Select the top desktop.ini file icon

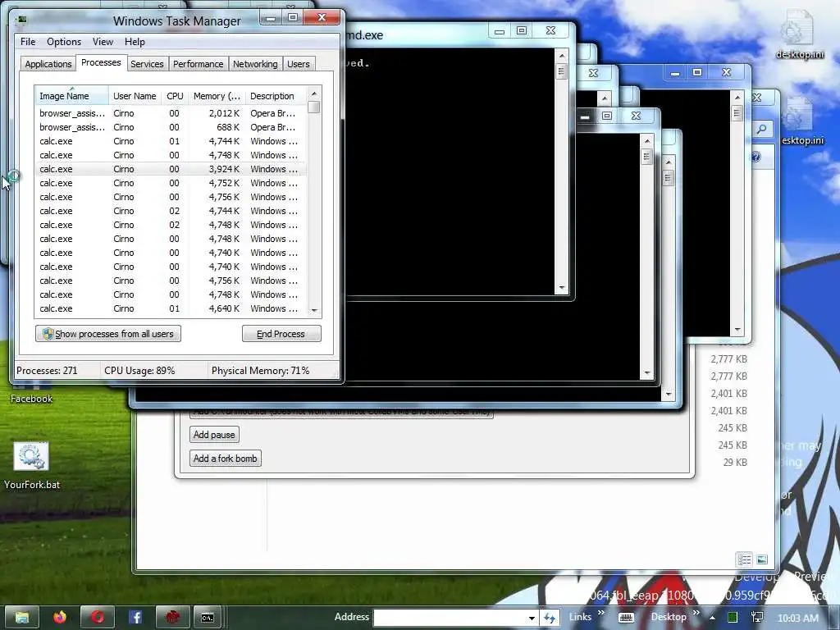[x=799, y=34]
